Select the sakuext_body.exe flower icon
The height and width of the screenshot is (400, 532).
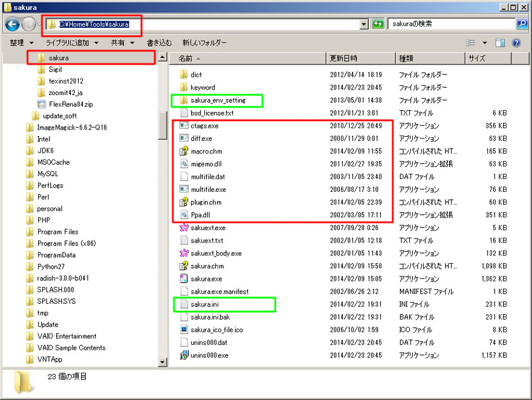184,253
